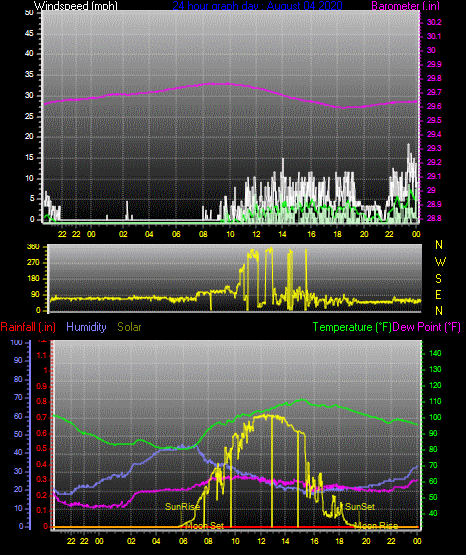Click the "29.5" barometer axis value
466x555 pixels.
[434, 120]
